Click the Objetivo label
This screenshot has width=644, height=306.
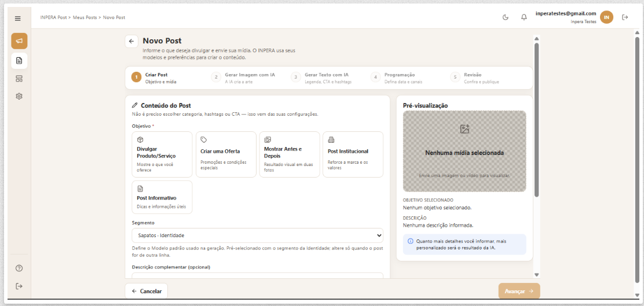pos(142,126)
